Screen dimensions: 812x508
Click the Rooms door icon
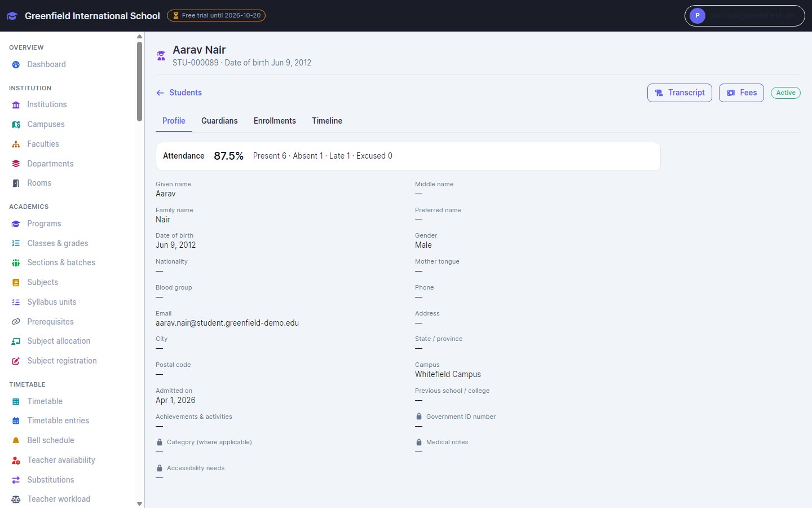[x=16, y=183]
